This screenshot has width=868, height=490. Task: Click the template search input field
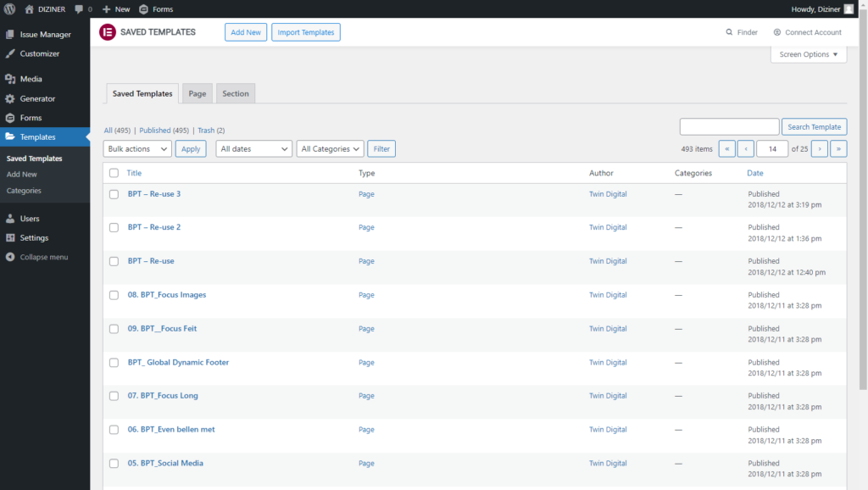729,127
